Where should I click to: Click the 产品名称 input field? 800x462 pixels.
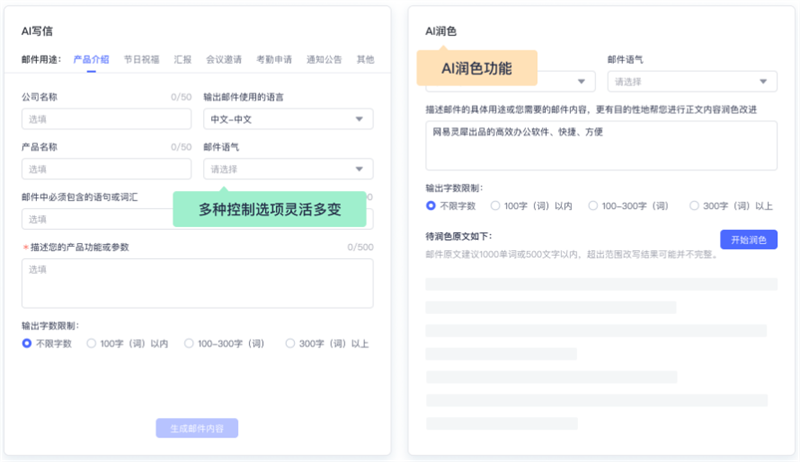coord(107,169)
